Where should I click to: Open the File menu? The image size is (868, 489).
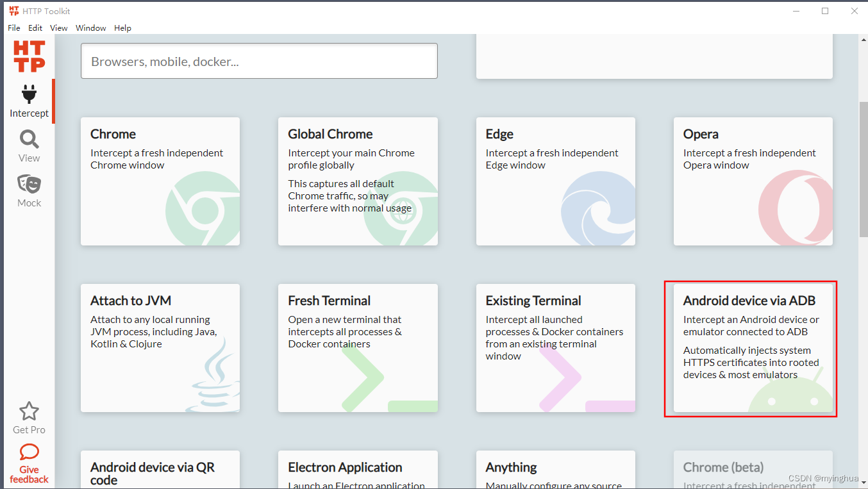(x=14, y=28)
